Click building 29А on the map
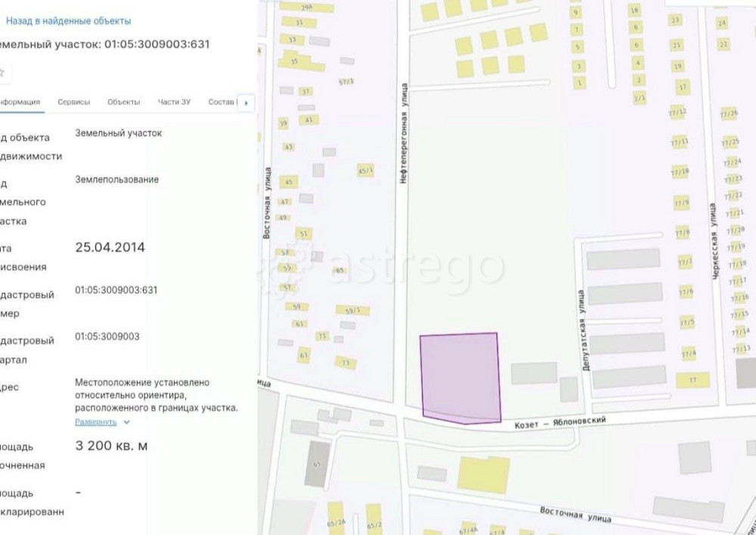The height and width of the screenshot is (535, 756). pos(306,7)
